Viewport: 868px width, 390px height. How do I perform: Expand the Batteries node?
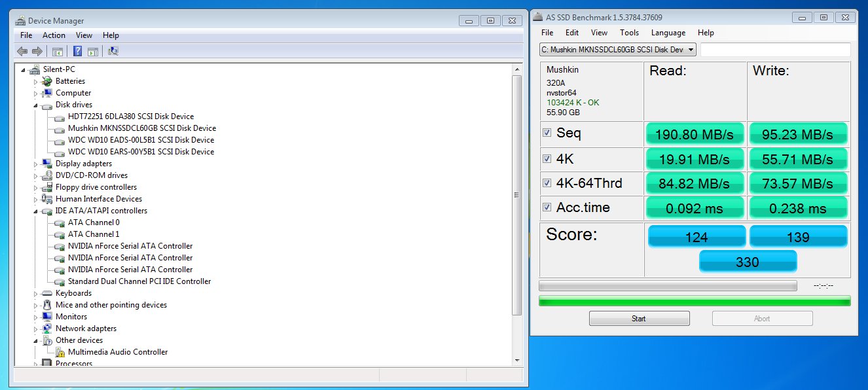(x=36, y=81)
